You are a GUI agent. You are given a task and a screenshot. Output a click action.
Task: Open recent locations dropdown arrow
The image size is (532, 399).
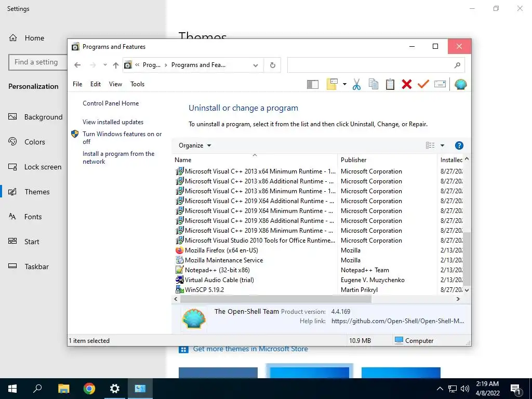(105, 65)
